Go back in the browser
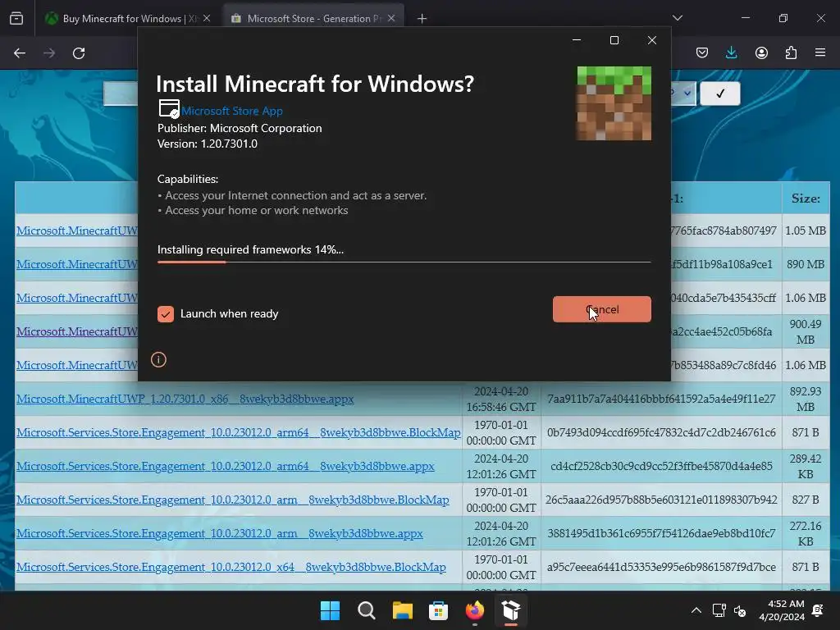The image size is (840, 630). click(x=20, y=53)
